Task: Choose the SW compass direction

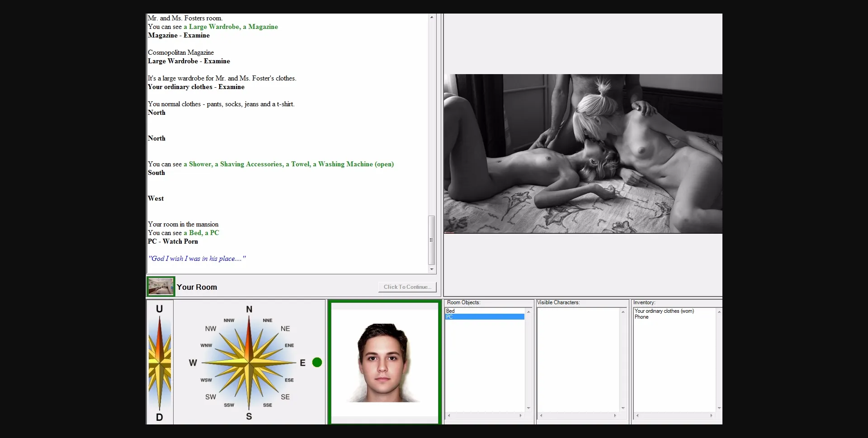Action: click(211, 397)
